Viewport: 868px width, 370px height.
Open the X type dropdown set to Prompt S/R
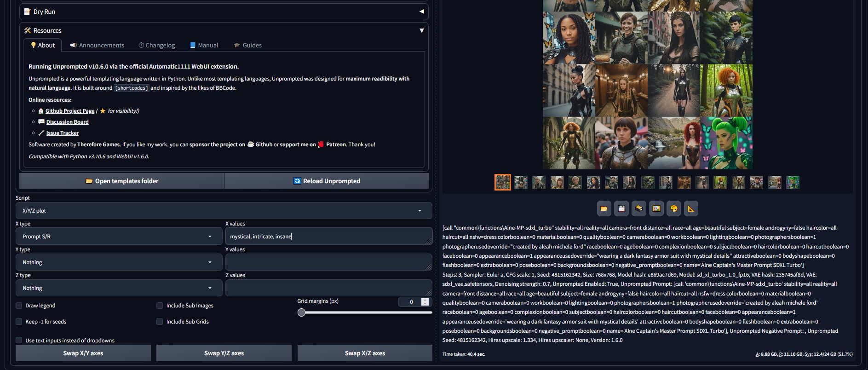pos(119,237)
